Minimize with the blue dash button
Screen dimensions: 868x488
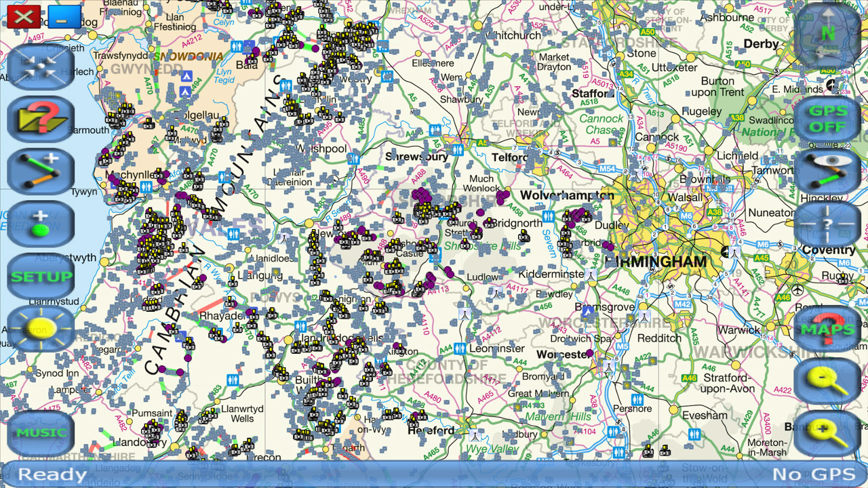point(64,16)
